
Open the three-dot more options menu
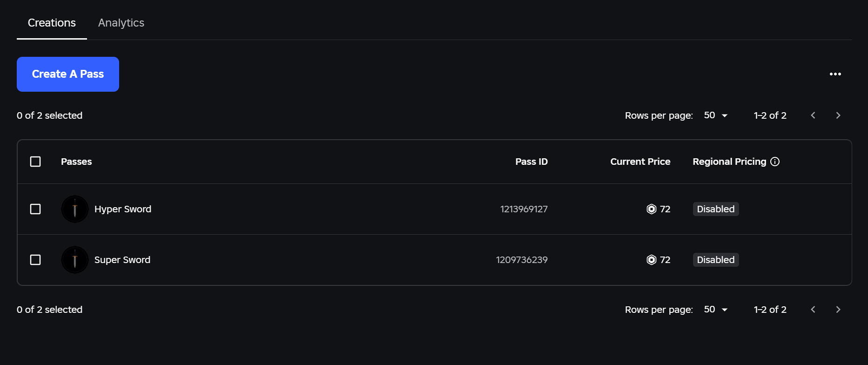click(835, 74)
